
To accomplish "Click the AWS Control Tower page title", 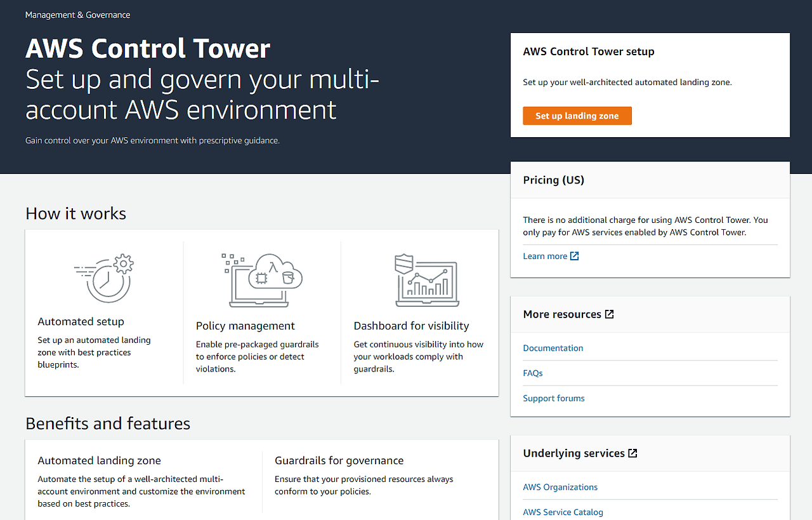I will point(148,48).
